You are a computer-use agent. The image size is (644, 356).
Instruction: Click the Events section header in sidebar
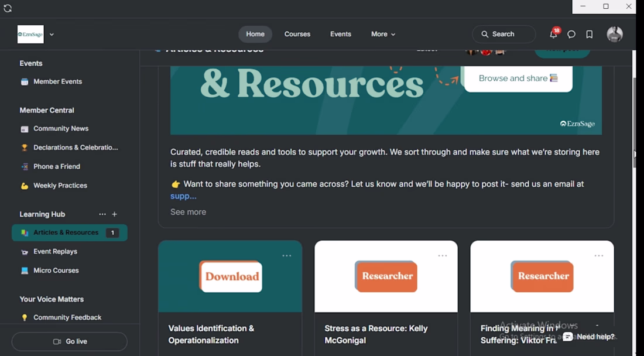31,63
